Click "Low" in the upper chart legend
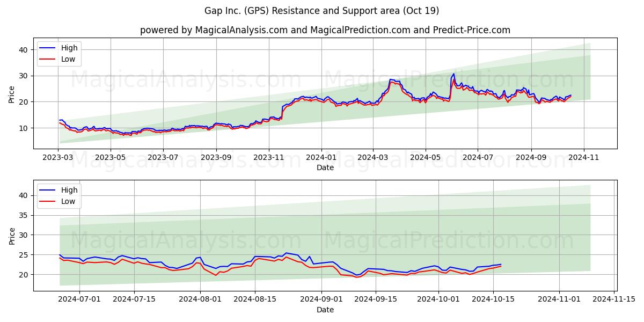This screenshot has width=644, height=322. tap(68, 59)
